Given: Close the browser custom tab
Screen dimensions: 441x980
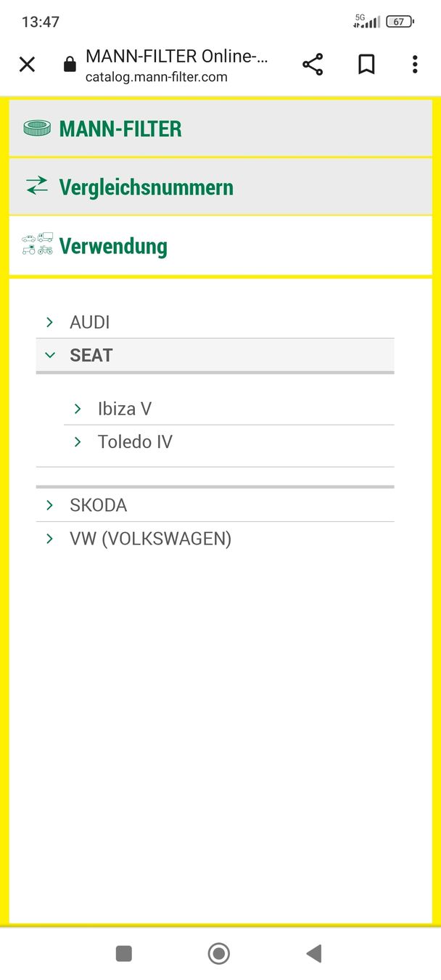Looking at the screenshot, I should 27,65.
